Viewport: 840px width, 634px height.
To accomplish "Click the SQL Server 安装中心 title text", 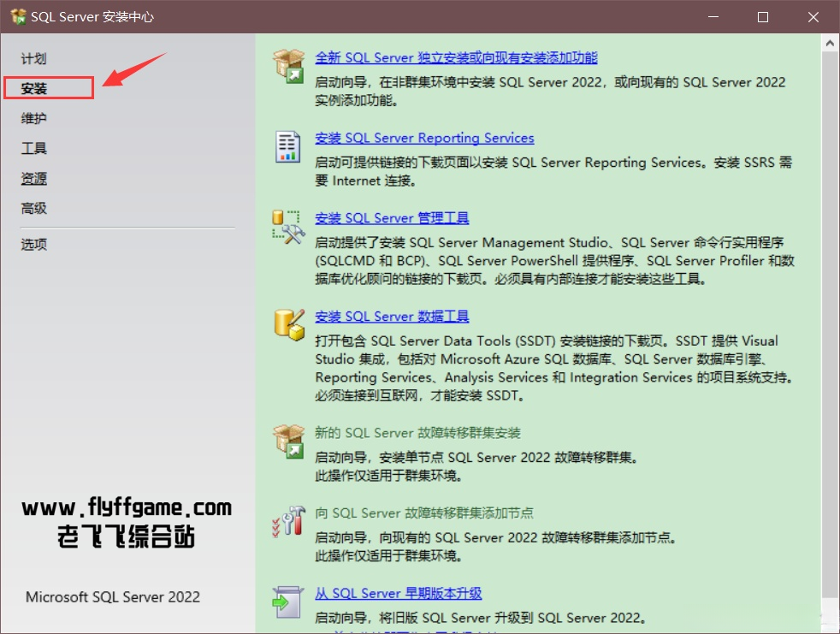I will pos(92,16).
